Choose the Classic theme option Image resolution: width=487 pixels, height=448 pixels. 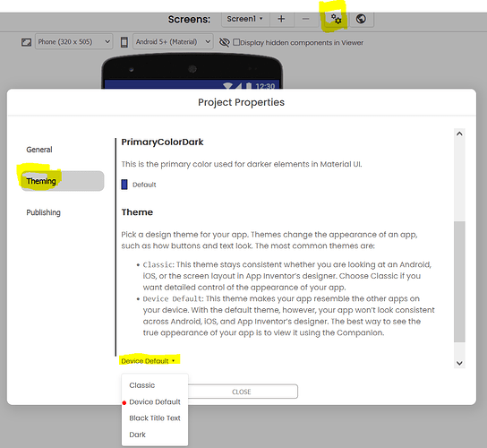click(x=142, y=385)
